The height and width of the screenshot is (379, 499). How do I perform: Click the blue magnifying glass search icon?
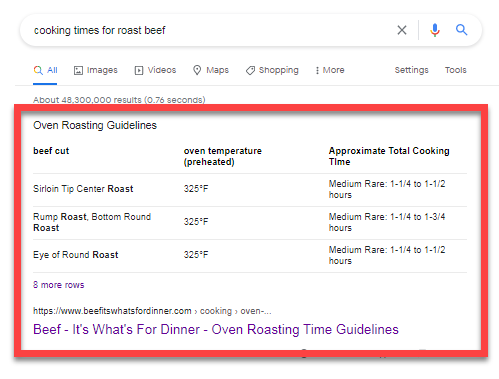pyautogui.click(x=461, y=30)
